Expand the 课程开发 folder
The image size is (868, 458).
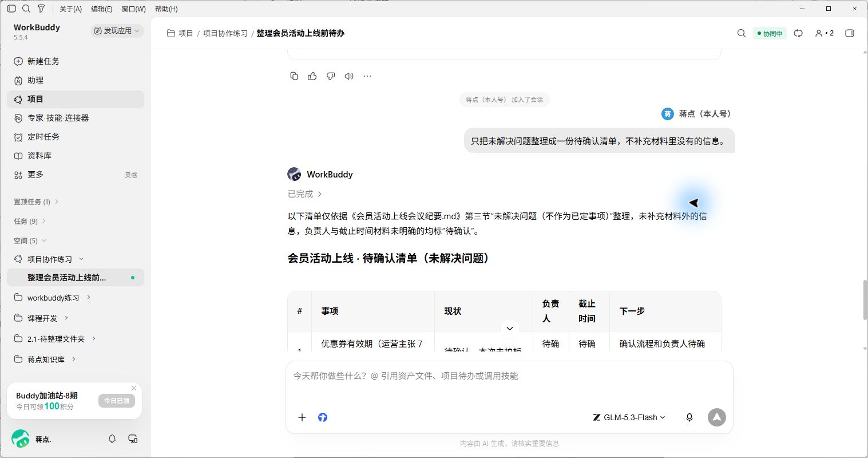coord(66,318)
